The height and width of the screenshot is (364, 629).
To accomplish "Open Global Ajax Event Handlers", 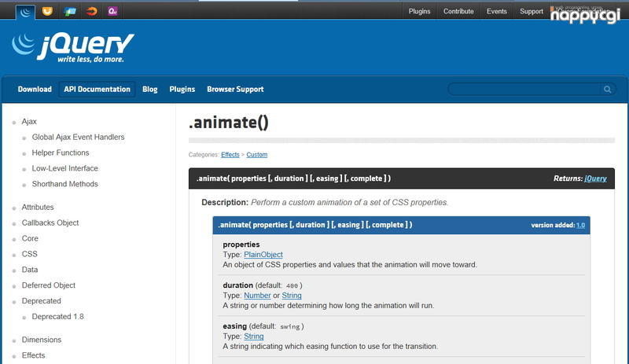I will coord(78,137).
